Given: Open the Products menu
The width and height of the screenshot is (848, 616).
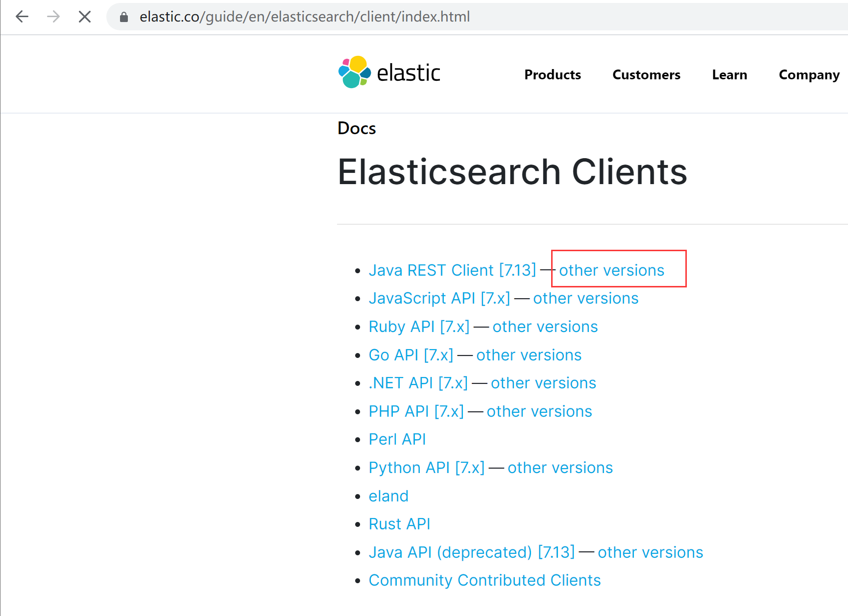Looking at the screenshot, I should 553,74.
